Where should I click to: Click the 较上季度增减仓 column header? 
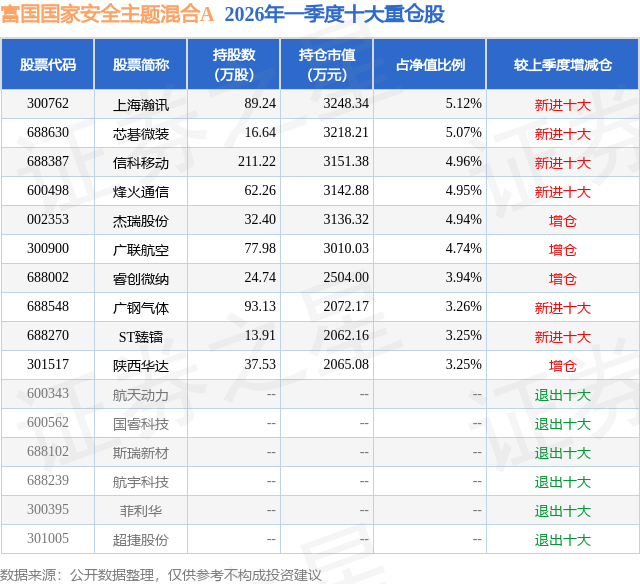tap(563, 64)
